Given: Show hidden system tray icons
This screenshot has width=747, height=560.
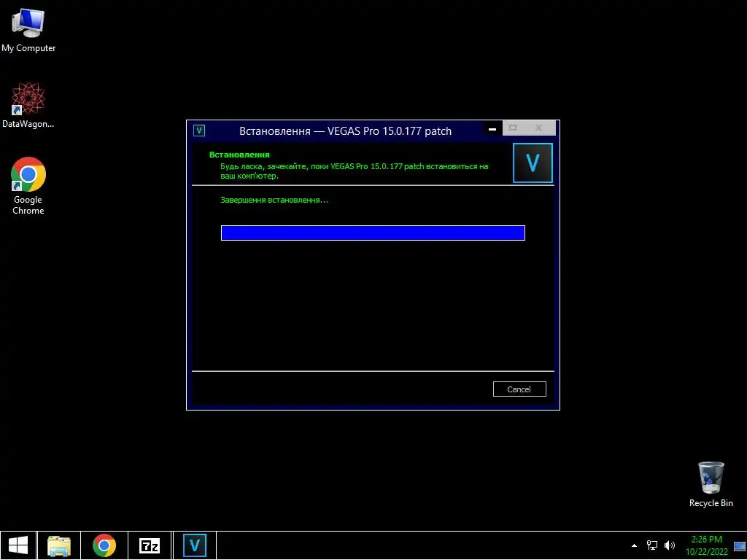Looking at the screenshot, I should tap(634, 545).
